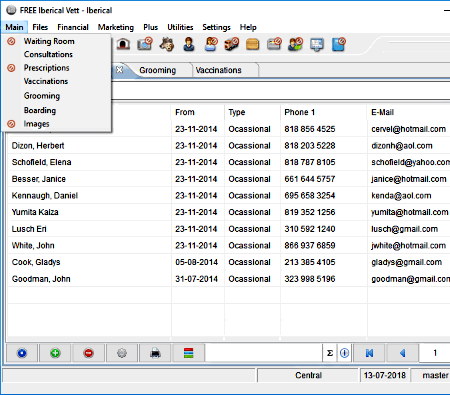Click the page number field showing 1
The width and height of the screenshot is (450, 395).
click(435, 353)
